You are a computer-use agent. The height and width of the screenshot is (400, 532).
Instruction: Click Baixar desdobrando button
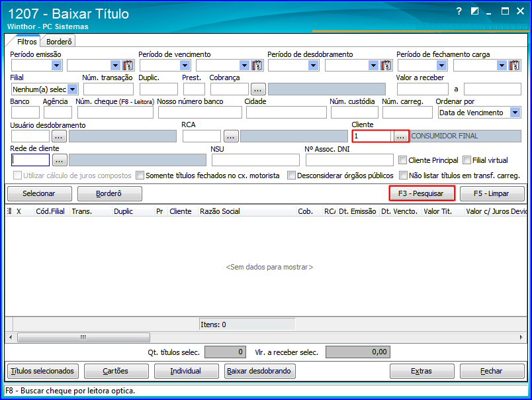coord(260,371)
